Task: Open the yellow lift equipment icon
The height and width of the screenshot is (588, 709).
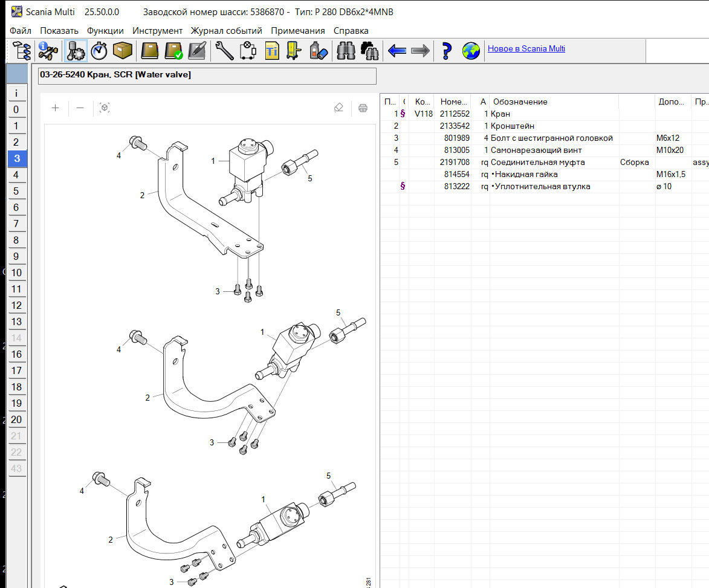Action: point(294,51)
